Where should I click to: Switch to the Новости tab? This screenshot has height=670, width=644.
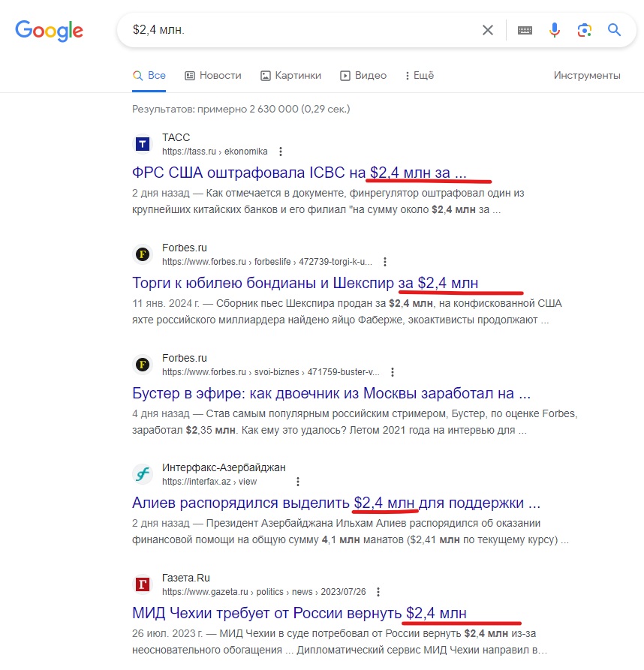pos(213,76)
